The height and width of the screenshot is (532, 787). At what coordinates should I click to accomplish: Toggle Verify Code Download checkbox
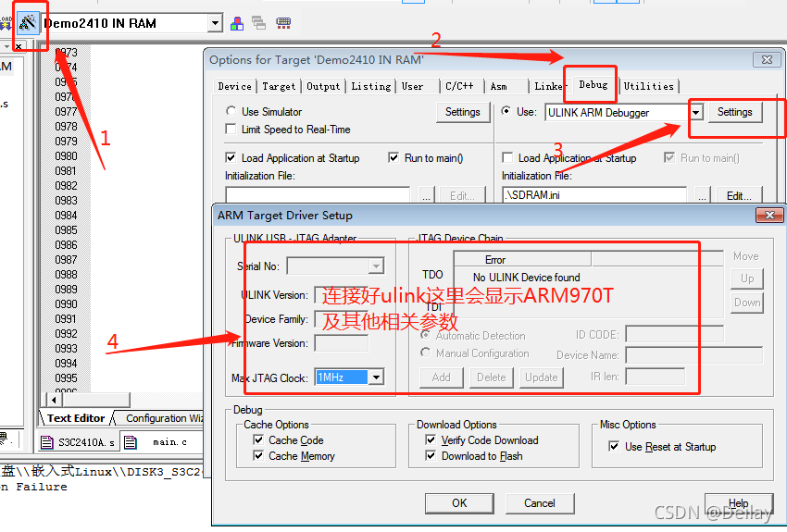[x=431, y=439]
